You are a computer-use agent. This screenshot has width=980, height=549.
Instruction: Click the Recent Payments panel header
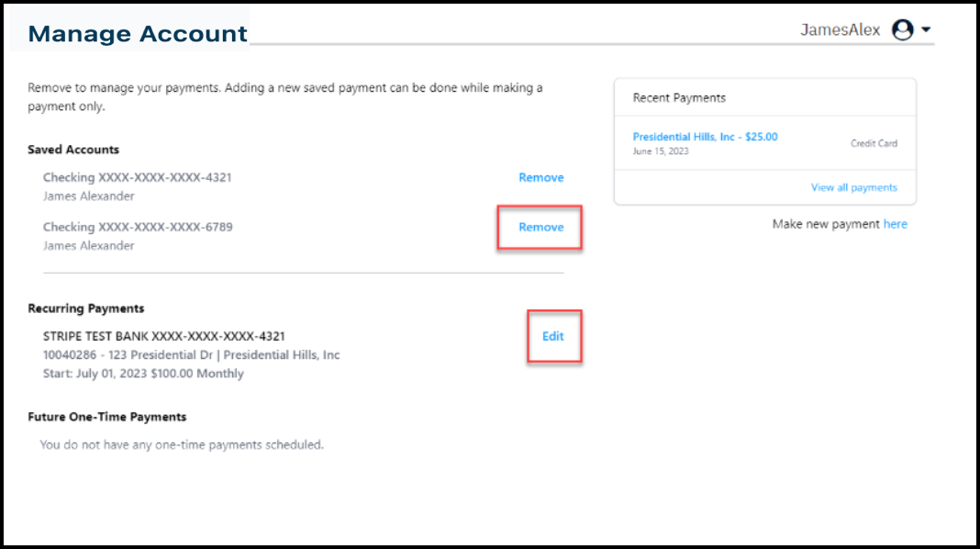(679, 97)
